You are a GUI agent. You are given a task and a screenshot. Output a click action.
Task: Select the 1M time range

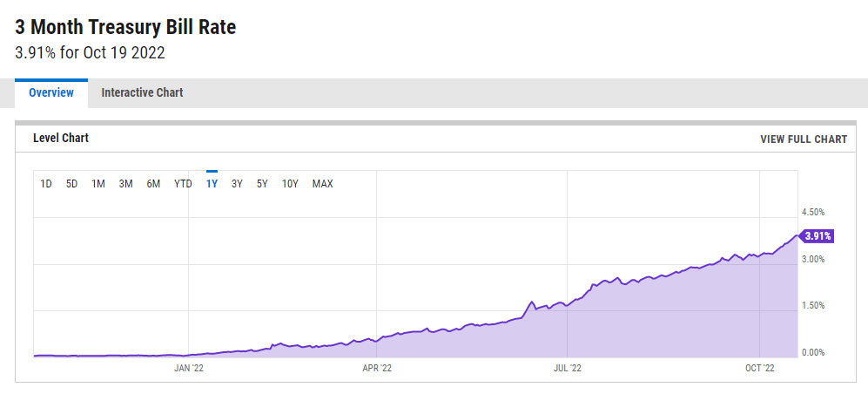[98, 184]
